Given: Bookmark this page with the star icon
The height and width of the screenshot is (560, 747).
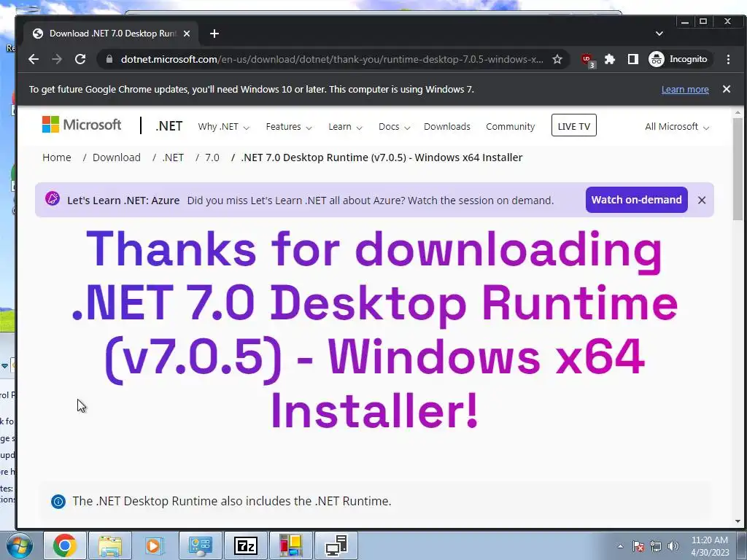Looking at the screenshot, I should tap(557, 59).
